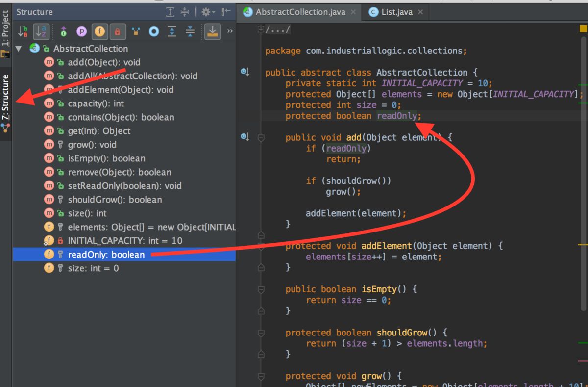This screenshot has height=387, width=588.
Task: Toggle Show Properties (purple p) icon
Action: 81,32
